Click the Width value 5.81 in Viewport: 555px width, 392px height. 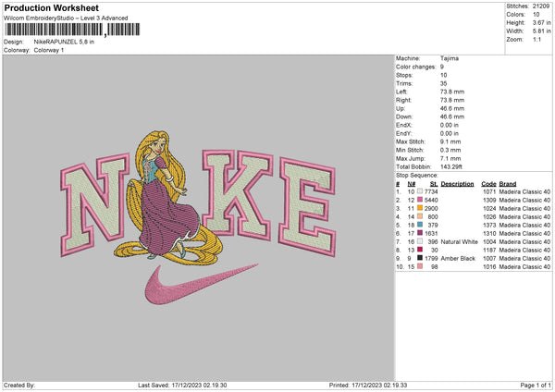(541, 31)
